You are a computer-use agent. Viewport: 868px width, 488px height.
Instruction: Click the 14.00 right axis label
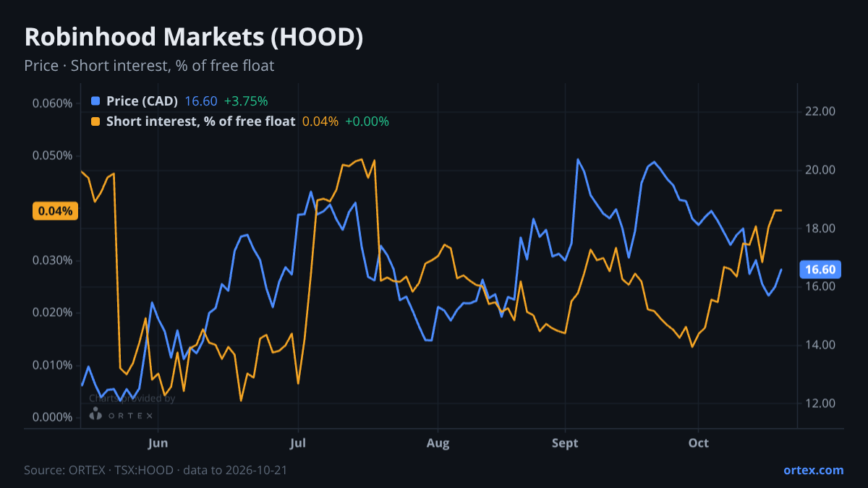tap(820, 345)
